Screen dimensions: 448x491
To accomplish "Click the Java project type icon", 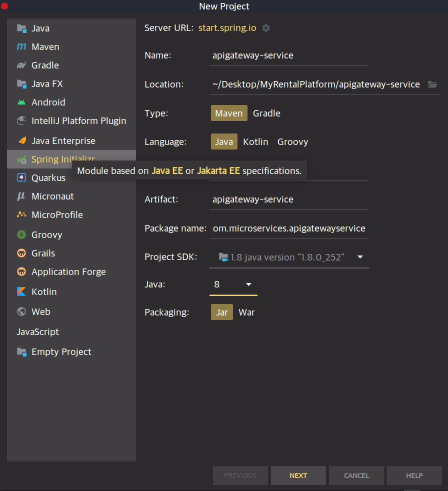I will [x=21, y=28].
